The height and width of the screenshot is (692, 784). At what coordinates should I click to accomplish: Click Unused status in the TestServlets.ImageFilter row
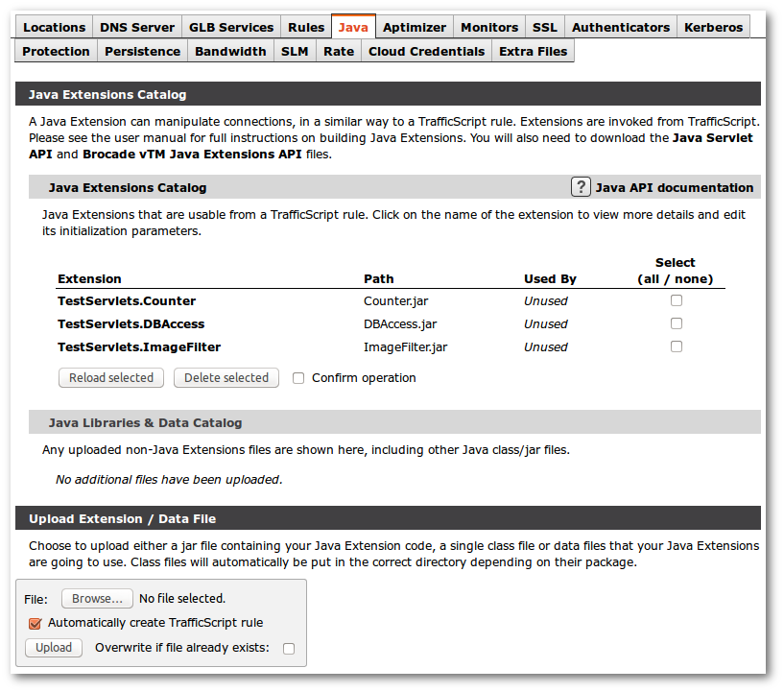pos(545,347)
